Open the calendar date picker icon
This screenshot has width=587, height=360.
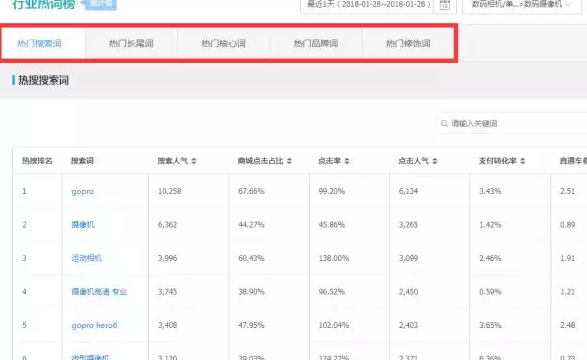(444, 5)
